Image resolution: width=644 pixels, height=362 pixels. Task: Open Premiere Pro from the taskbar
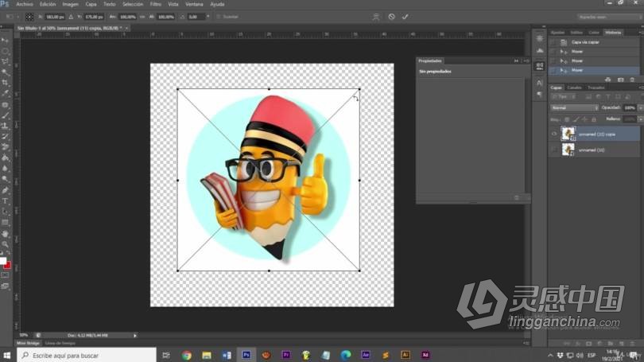[x=286, y=355]
